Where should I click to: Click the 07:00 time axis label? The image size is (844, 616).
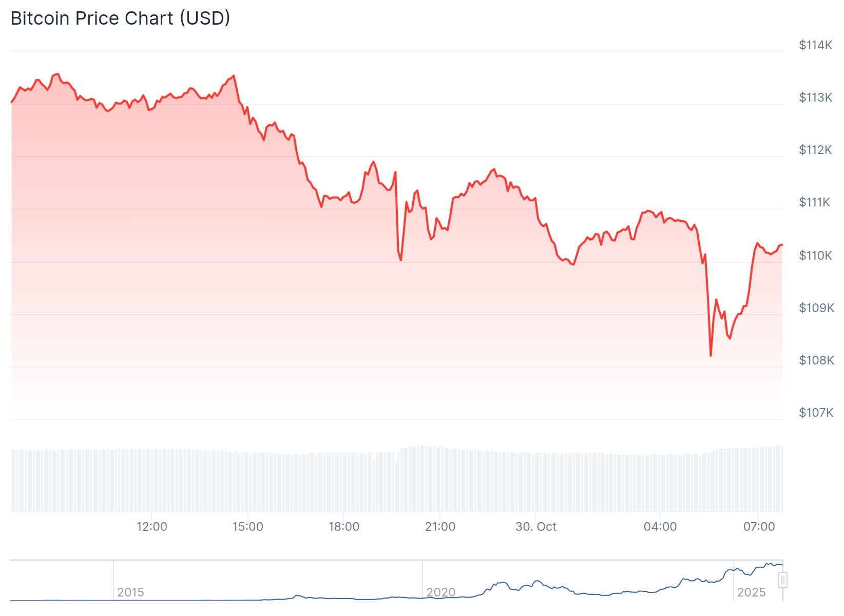[759, 527]
